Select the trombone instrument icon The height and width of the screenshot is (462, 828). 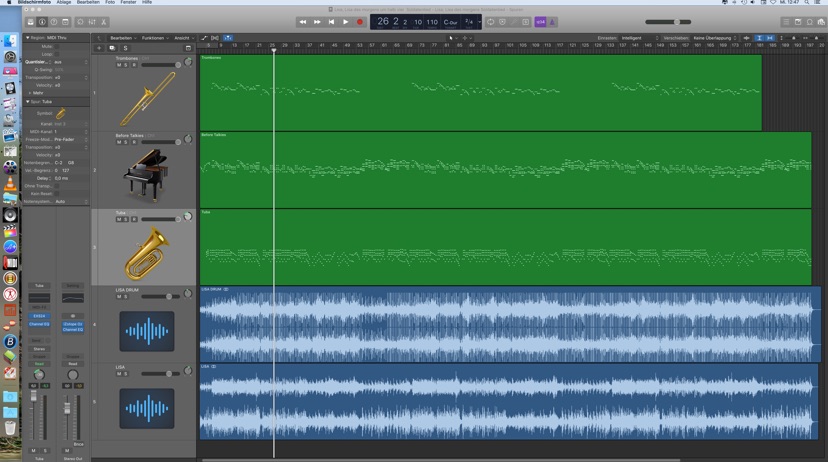147,99
